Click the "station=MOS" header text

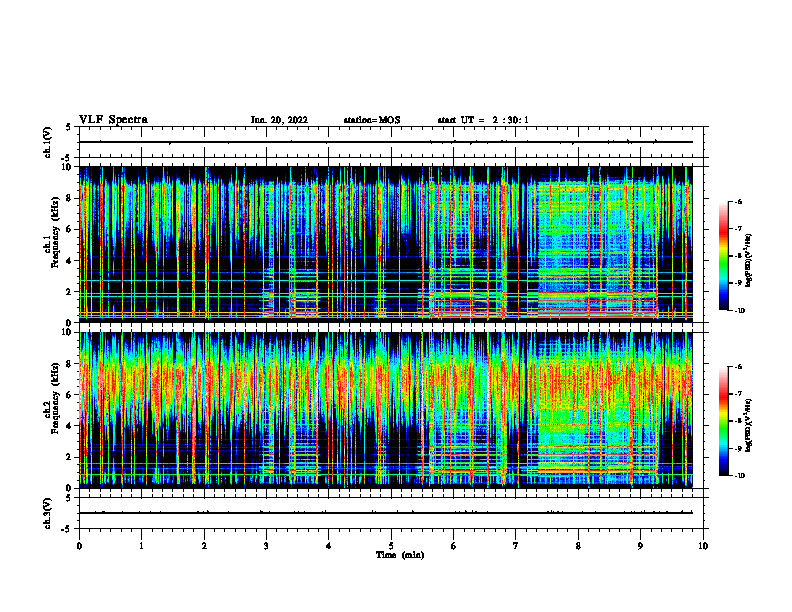point(372,120)
